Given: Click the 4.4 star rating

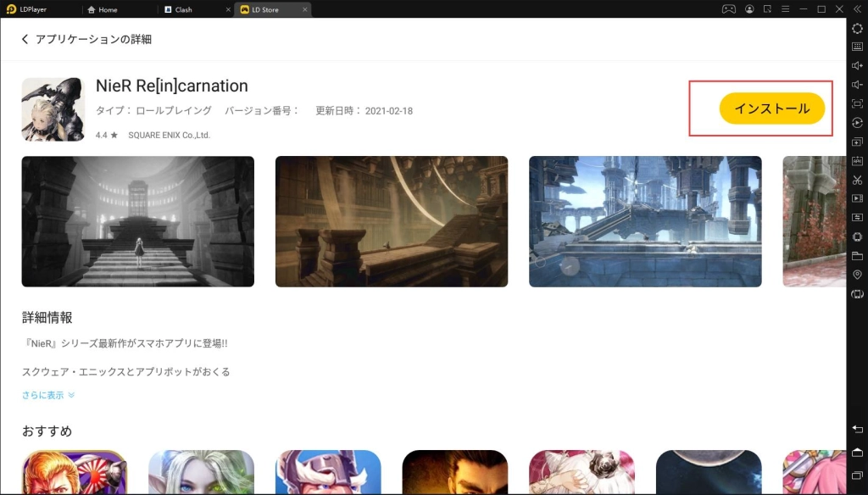Looking at the screenshot, I should pyautogui.click(x=106, y=135).
